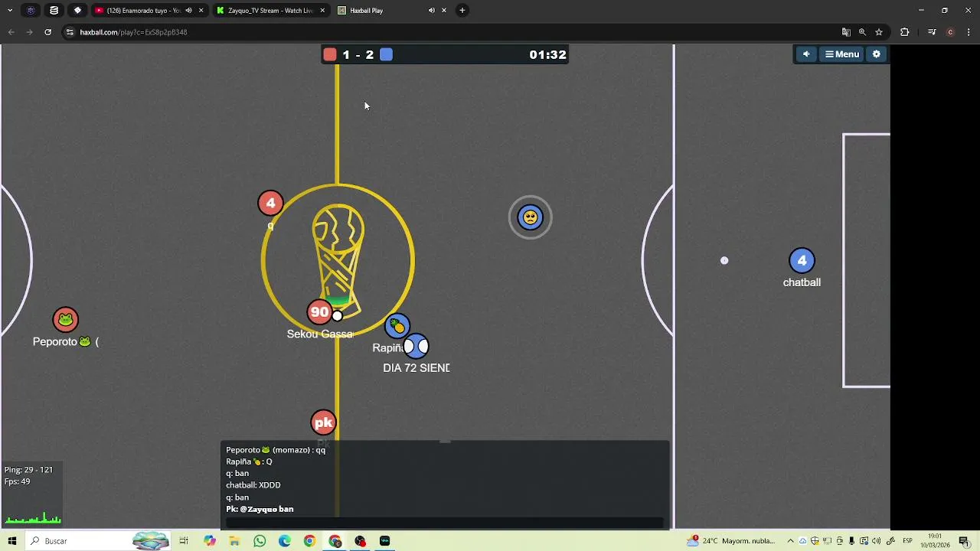Open the taskbar clock 19:01

935,541
